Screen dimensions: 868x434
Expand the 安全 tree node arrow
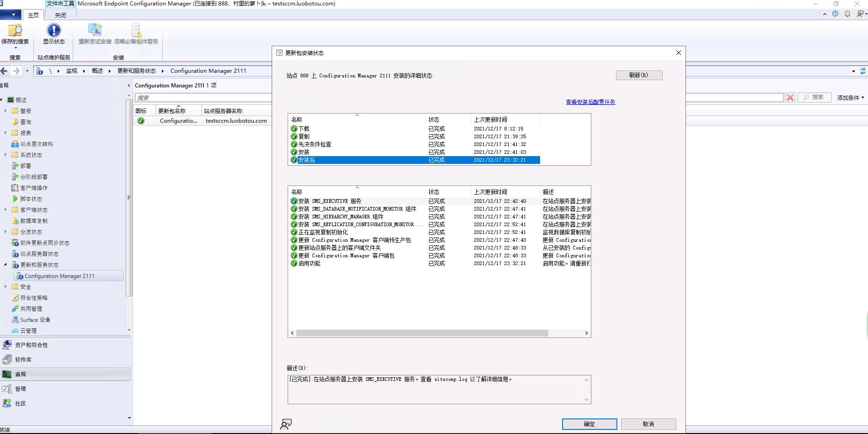pyautogui.click(x=5, y=287)
